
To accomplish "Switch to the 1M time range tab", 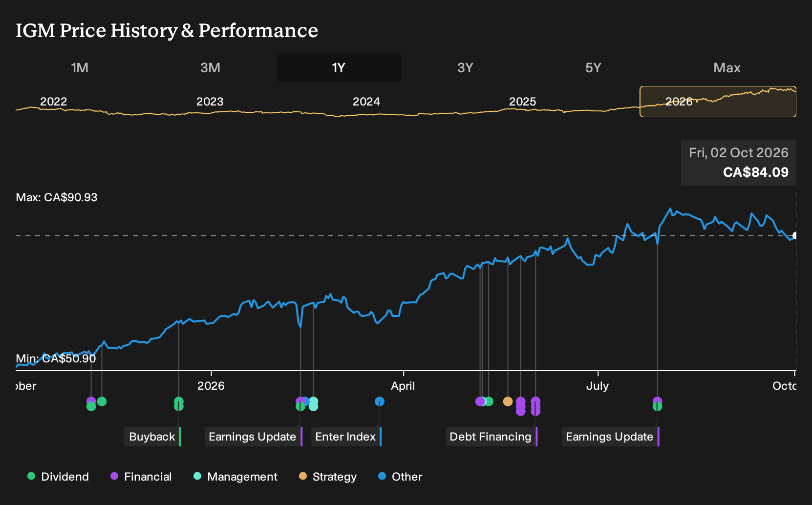I will [80, 67].
